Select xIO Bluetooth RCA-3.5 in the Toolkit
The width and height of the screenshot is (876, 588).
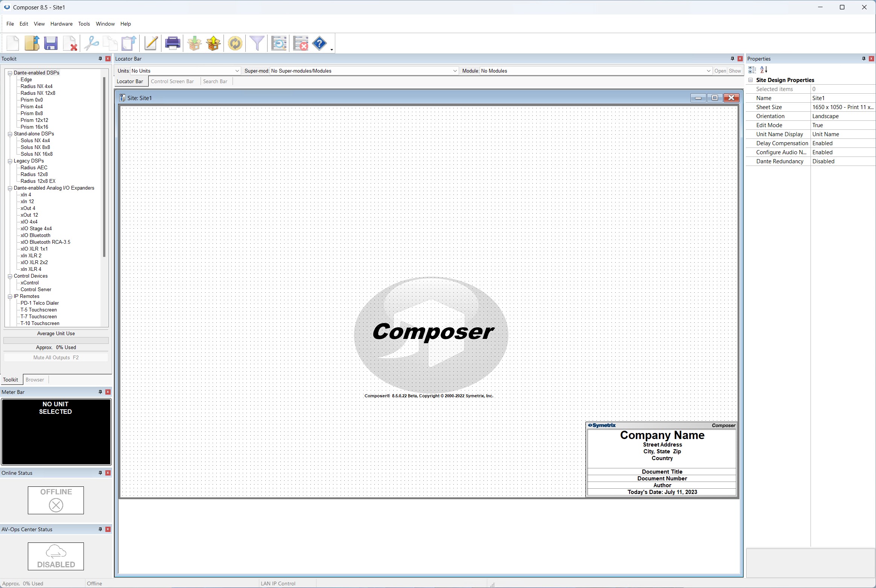(x=46, y=242)
